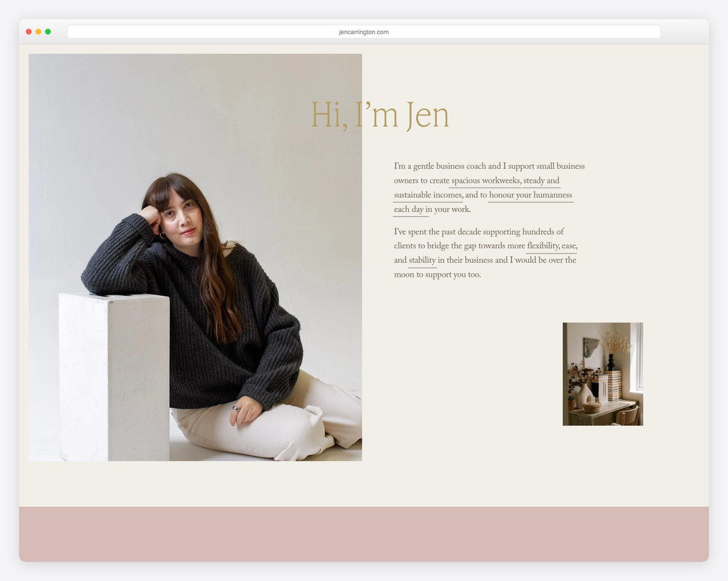Open the 'flexibility, ease' underlined link
Screen dimensions: 728x581
point(552,246)
